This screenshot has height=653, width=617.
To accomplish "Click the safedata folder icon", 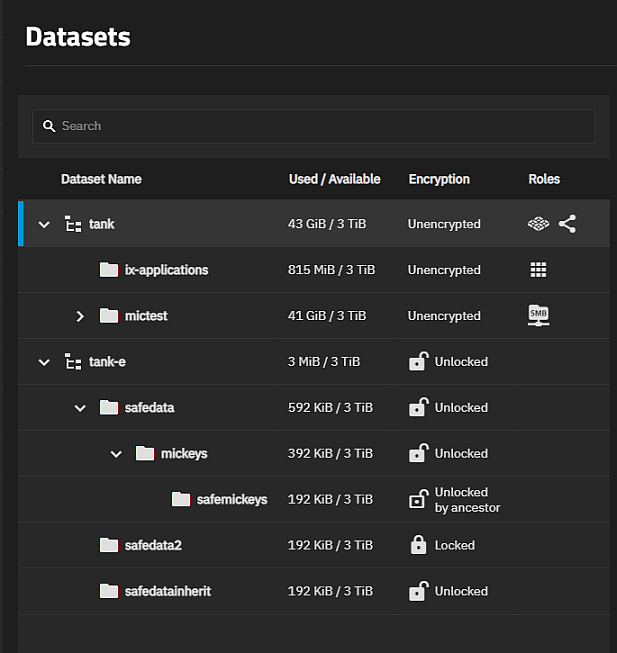I will [x=109, y=407].
